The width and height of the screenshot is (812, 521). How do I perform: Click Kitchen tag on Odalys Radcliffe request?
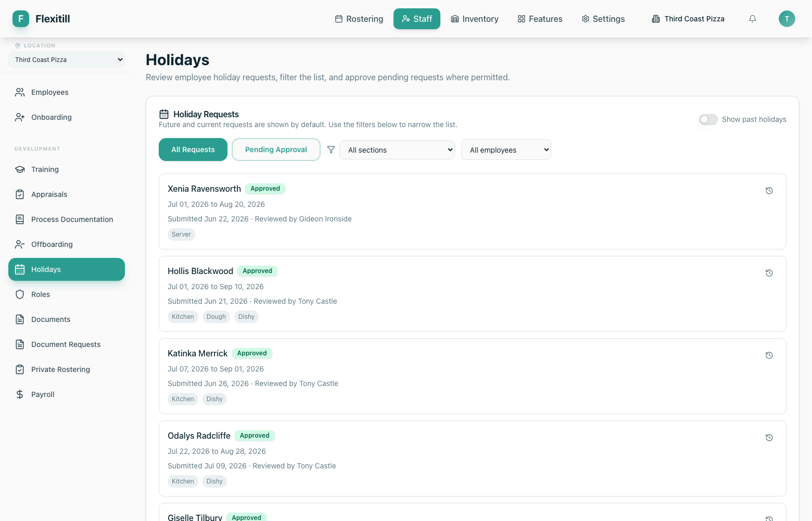pos(183,481)
